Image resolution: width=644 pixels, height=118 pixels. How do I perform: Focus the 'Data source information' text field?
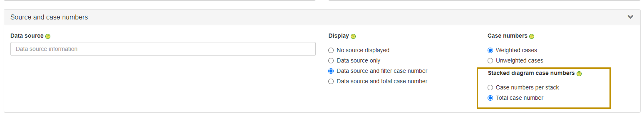pyautogui.click(x=163, y=49)
